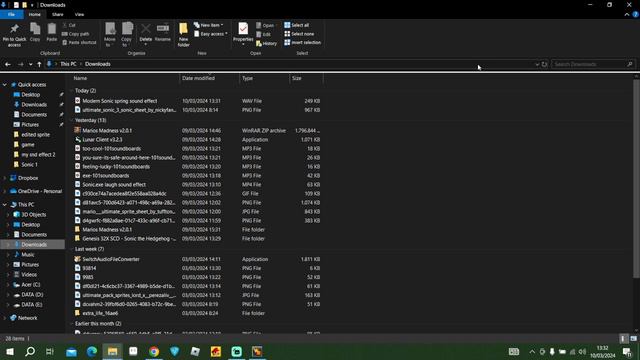Expand the Dropbox tree node
This screenshot has height=360, width=640.
[4, 178]
